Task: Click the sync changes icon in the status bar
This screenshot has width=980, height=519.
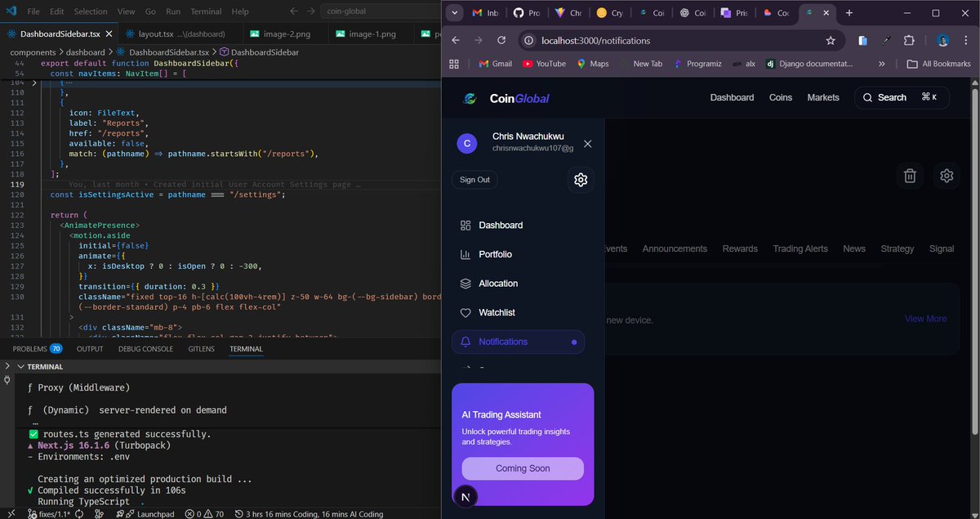Action: coord(79,514)
